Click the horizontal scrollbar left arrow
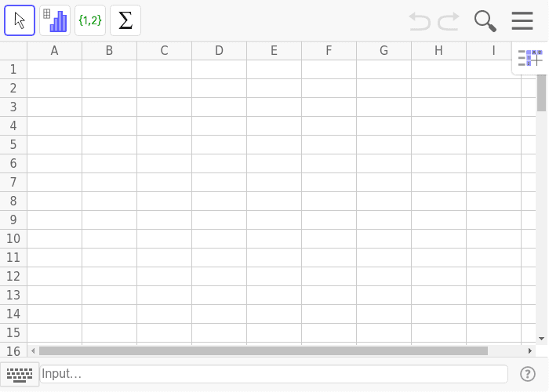 33,350
